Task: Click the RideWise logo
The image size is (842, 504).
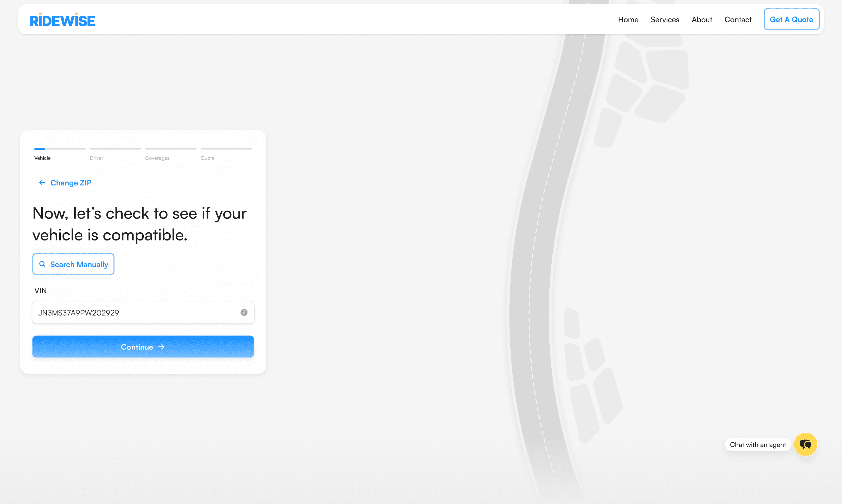Action: [63, 20]
